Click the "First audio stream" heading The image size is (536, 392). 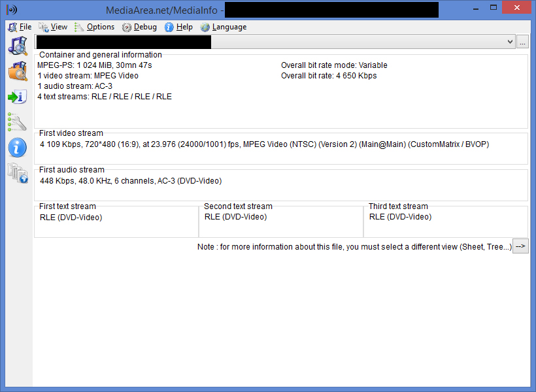click(72, 170)
